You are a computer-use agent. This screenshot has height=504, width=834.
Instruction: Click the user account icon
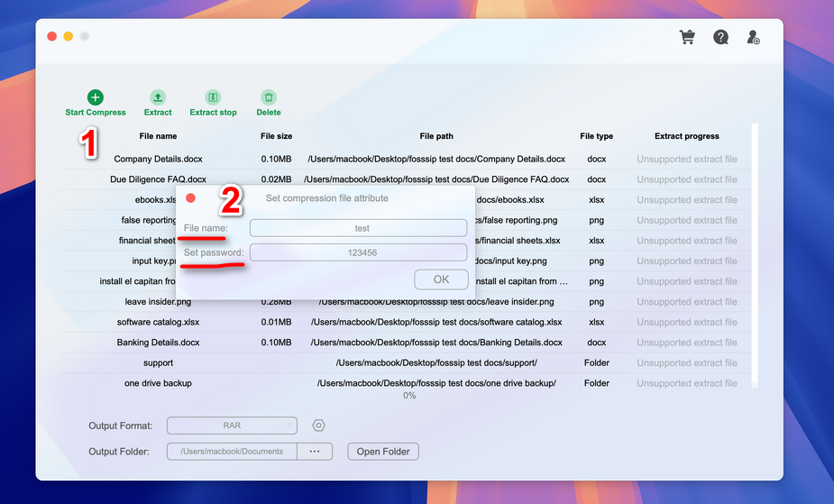point(753,38)
